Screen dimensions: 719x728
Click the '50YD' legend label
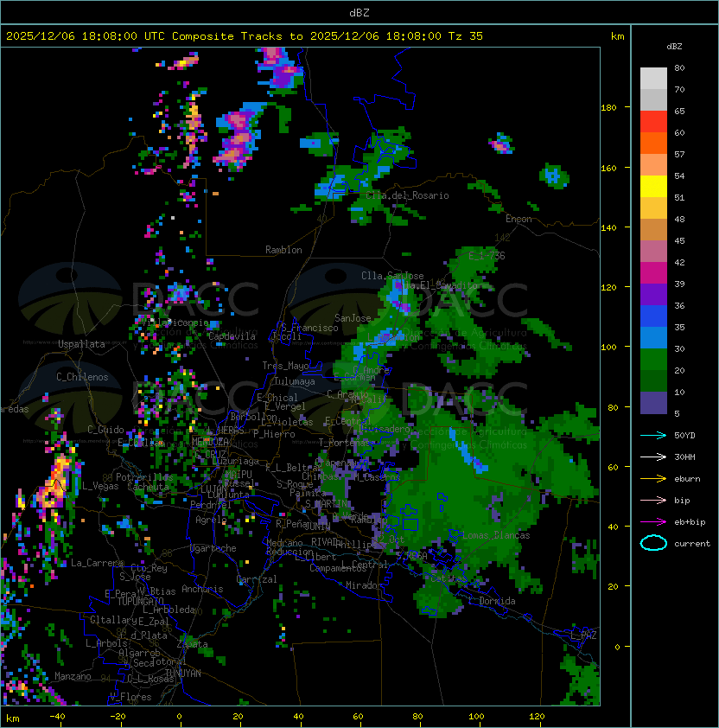(x=684, y=436)
